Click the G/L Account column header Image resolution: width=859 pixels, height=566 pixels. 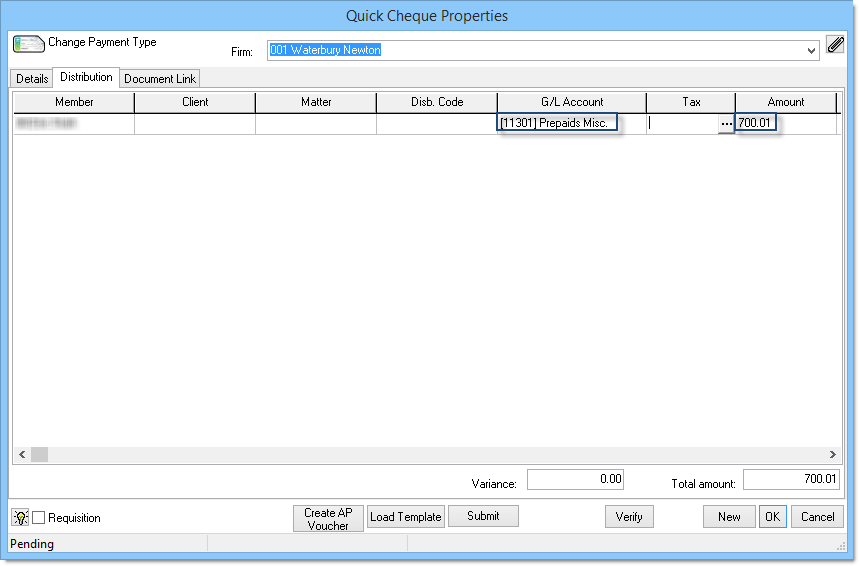(572, 102)
